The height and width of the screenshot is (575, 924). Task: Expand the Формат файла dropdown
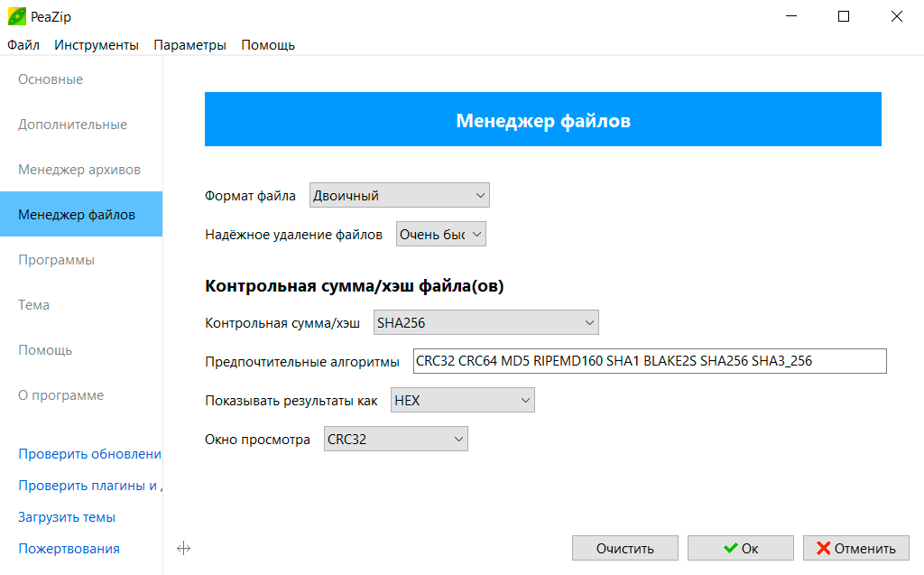click(x=400, y=195)
